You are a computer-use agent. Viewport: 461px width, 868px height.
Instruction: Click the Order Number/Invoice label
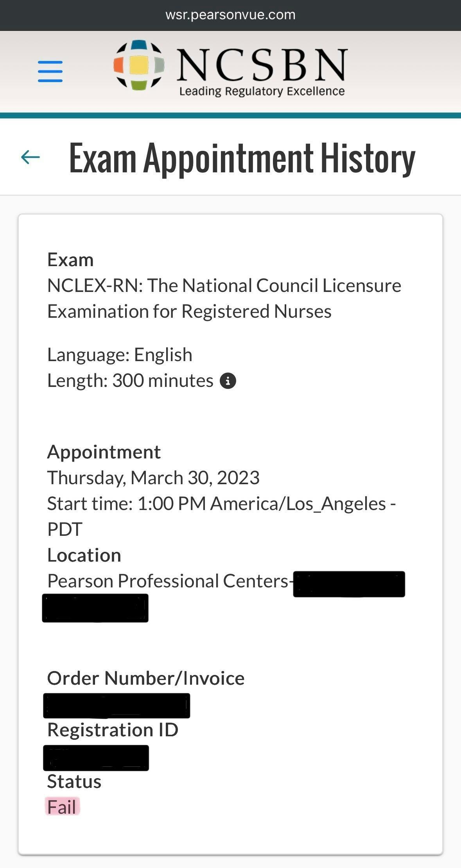146,678
